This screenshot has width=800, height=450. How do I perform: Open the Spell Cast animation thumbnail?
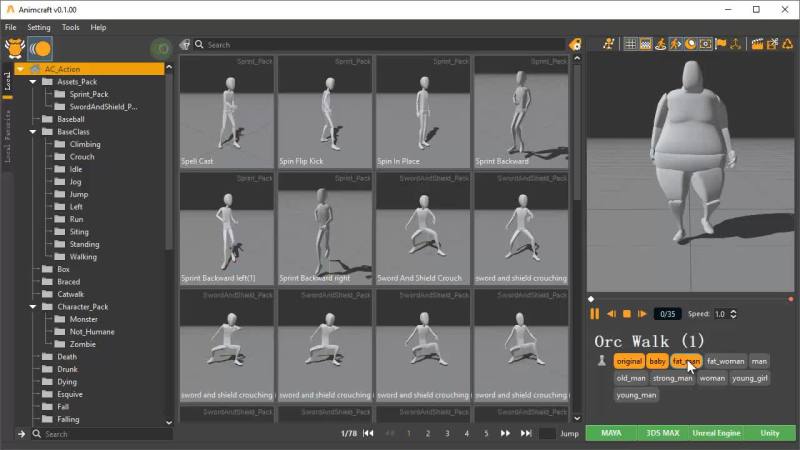click(x=227, y=112)
